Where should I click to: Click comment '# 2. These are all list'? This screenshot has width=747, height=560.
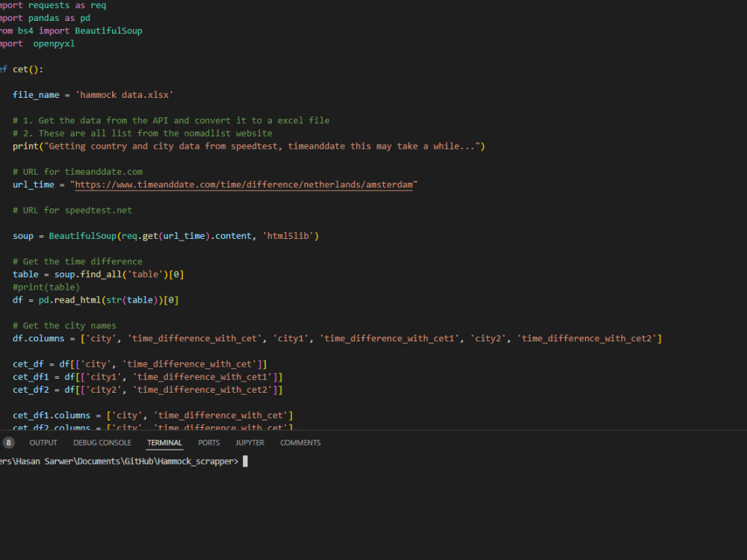[143, 134]
